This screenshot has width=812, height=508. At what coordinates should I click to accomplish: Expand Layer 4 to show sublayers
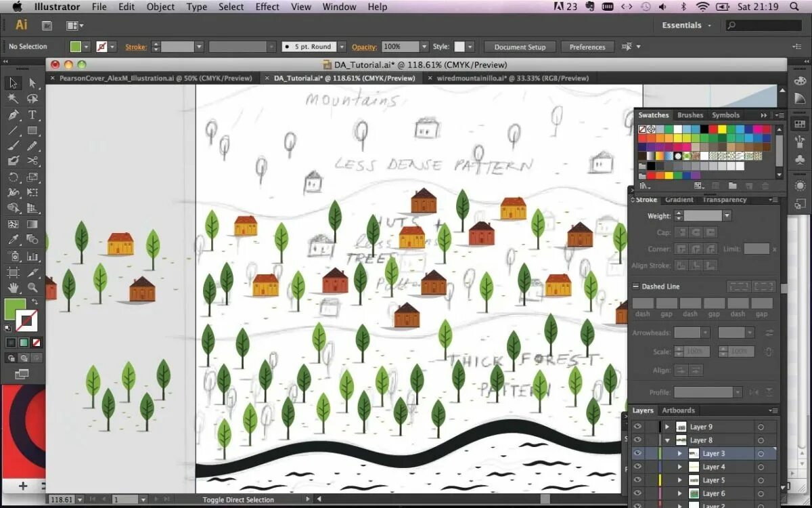[680, 467]
